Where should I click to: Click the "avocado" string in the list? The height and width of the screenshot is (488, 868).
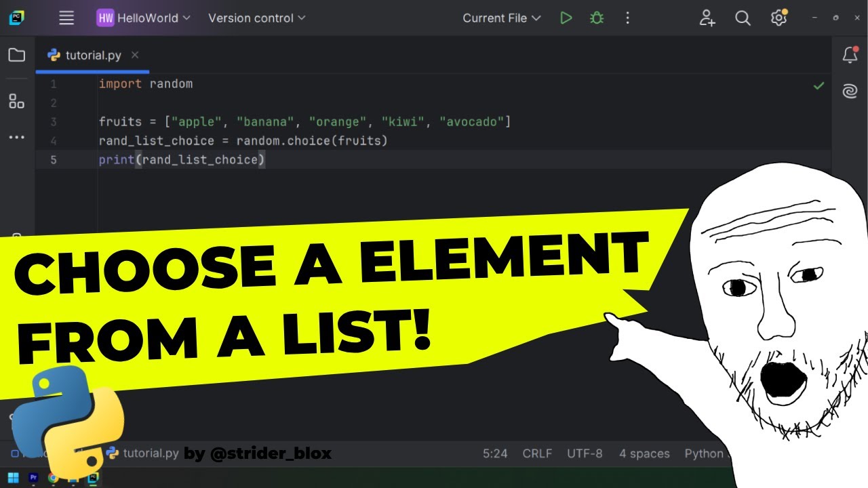[472, 122]
